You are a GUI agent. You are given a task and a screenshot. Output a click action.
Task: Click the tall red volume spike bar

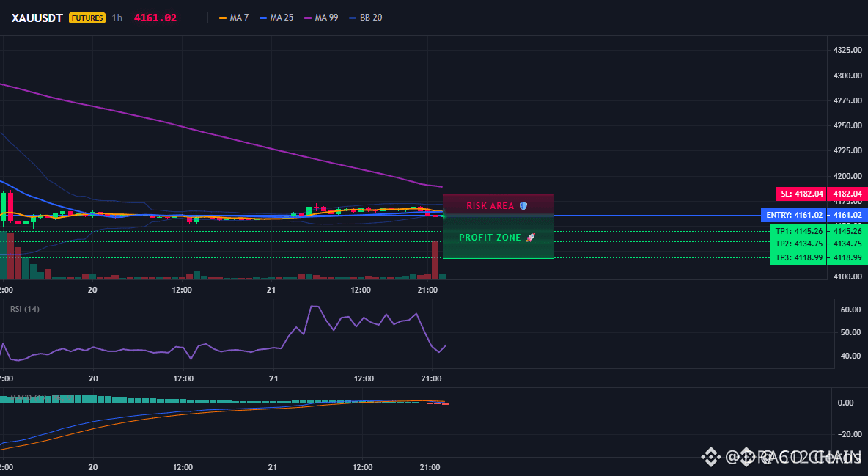coord(435,260)
